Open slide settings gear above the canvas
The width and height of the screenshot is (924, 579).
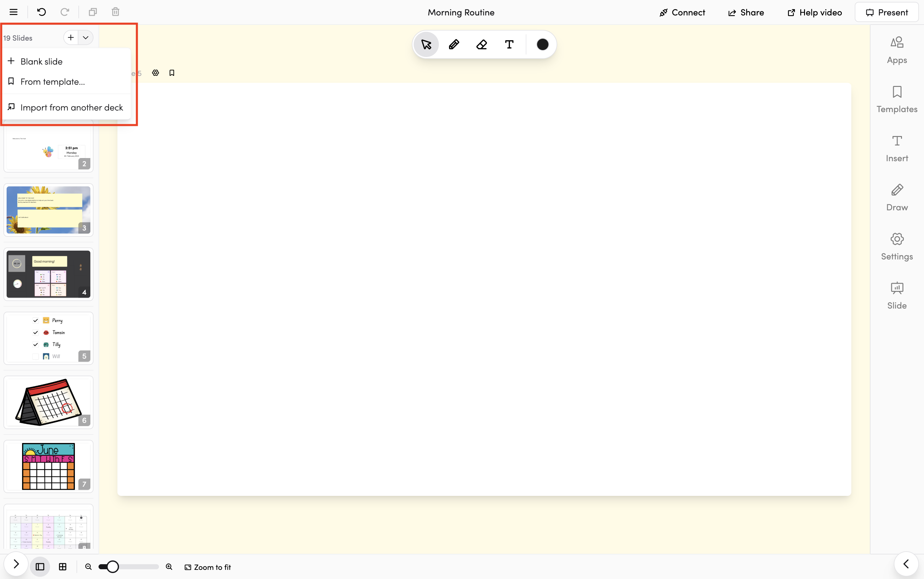pyautogui.click(x=156, y=73)
